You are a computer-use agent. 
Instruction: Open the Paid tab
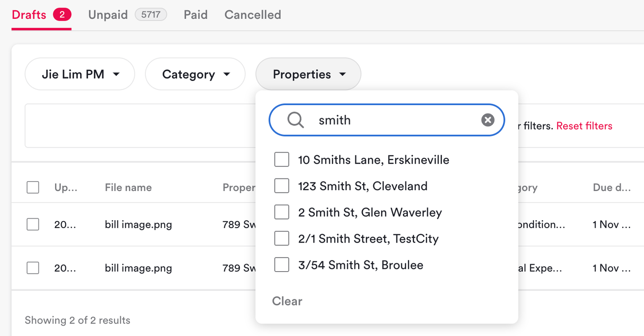195,15
